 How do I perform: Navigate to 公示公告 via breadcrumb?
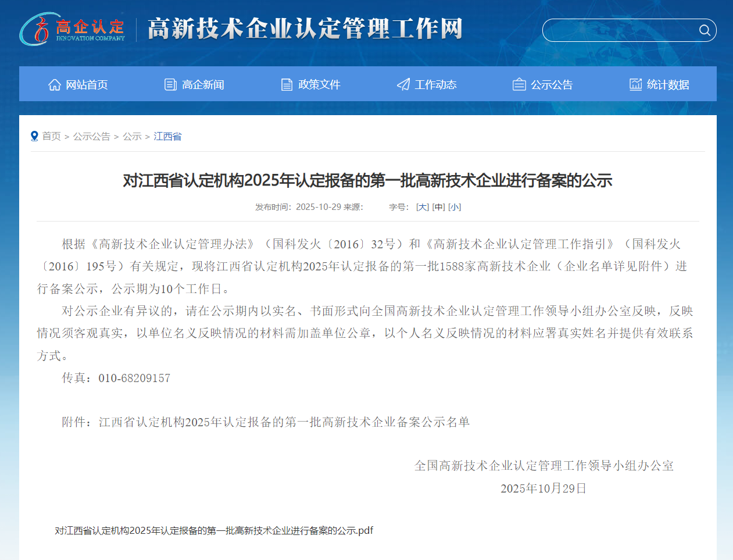tap(91, 135)
